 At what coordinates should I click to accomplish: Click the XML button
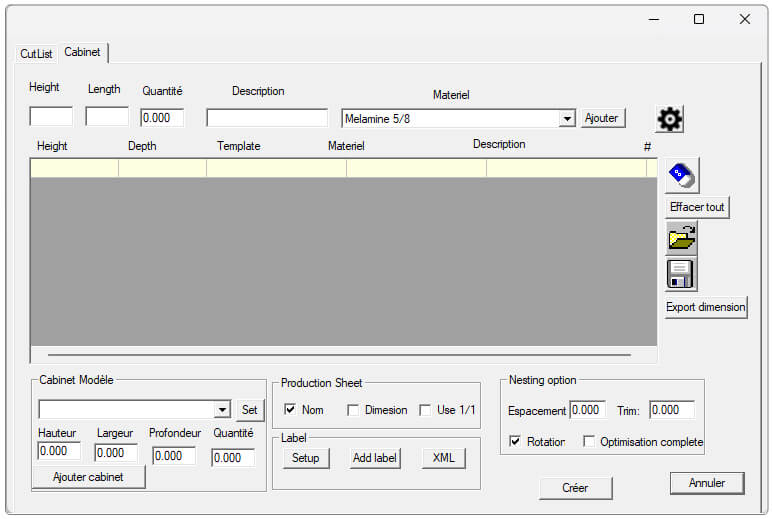444,458
